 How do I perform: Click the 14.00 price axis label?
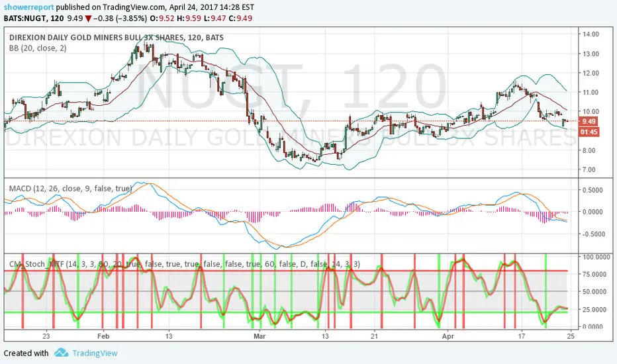tap(591, 34)
